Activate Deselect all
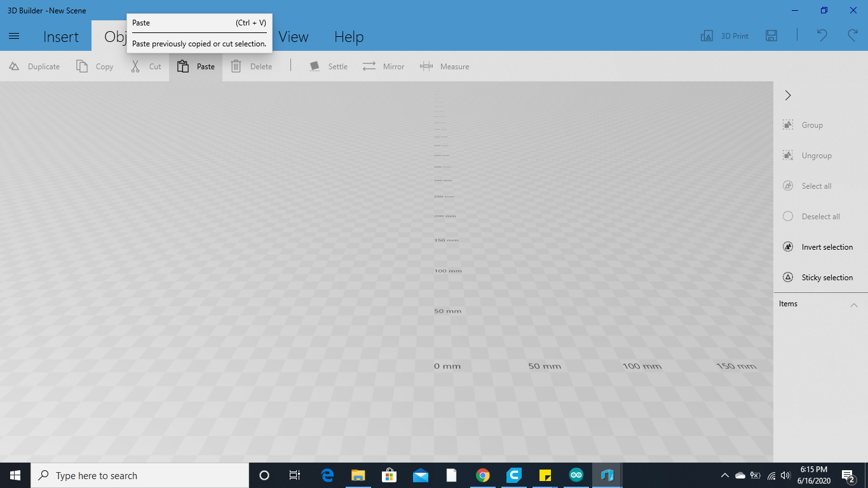 tap(817, 216)
